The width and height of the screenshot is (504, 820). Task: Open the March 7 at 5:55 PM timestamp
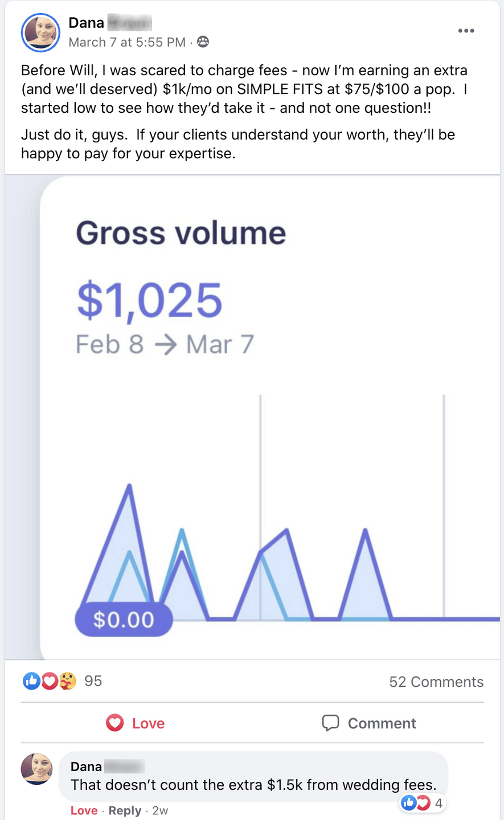(127, 42)
